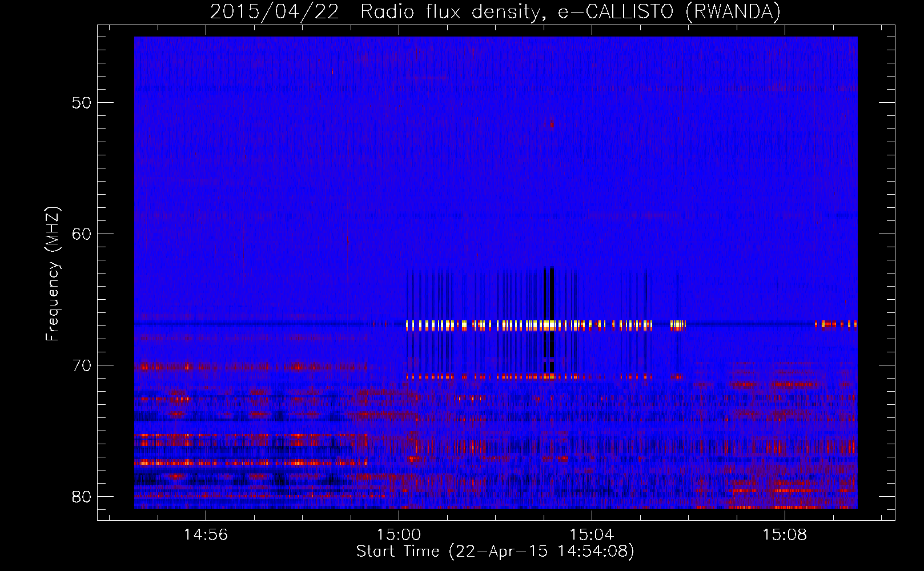Click the time tick label '15:04'

(x=592, y=534)
